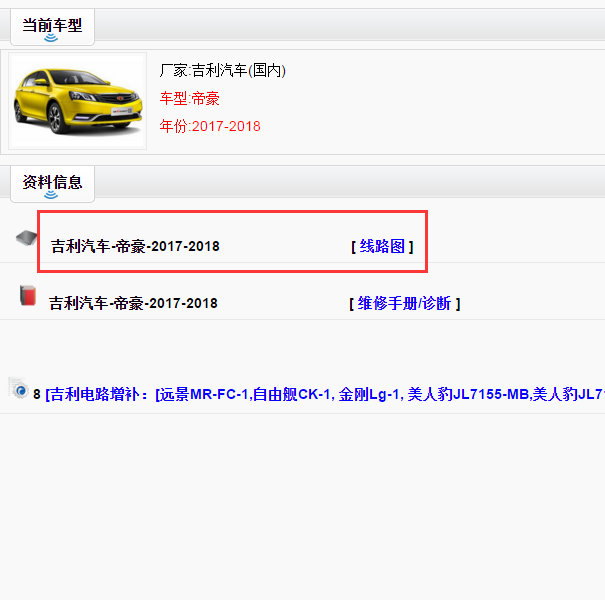Image resolution: width=605 pixels, height=600 pixels.
Task: Click the yellow 帝豪 car thumbnail
Action: pos(78,101)
